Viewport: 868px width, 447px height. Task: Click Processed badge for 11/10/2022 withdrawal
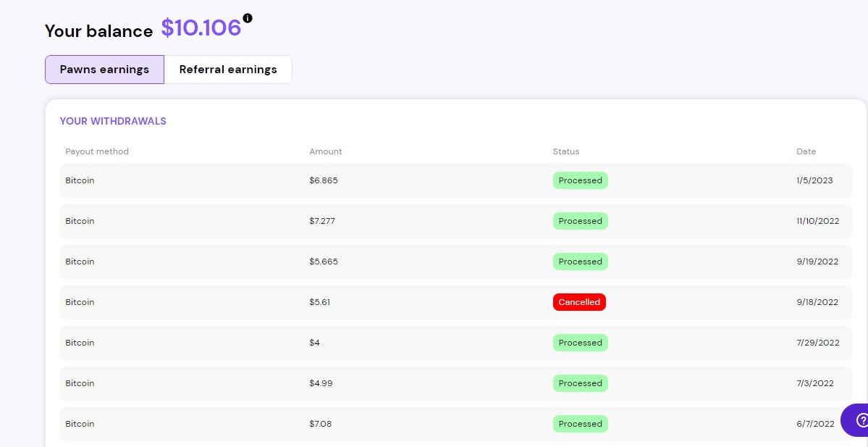(580, 221)
